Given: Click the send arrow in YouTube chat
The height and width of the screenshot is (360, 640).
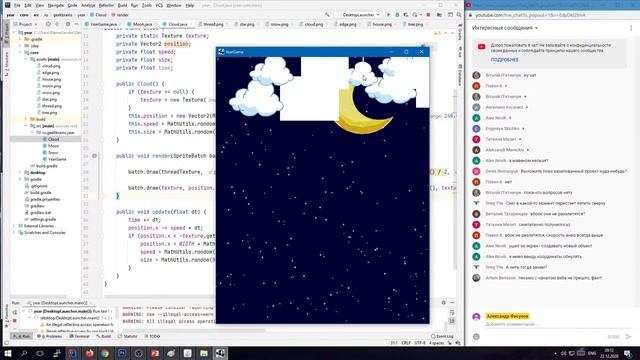Looking at the screenshot, I should tap(628, 336).
